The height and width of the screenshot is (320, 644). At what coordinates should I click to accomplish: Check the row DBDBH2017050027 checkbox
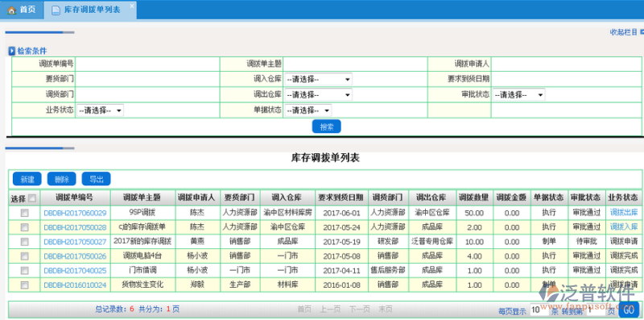[x=25, y=242]
